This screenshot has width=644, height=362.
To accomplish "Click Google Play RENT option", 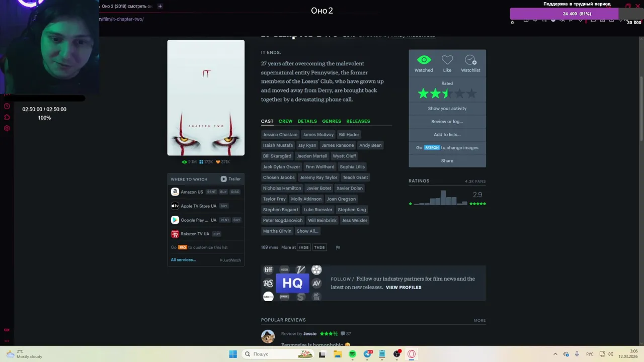I will 225,220.
